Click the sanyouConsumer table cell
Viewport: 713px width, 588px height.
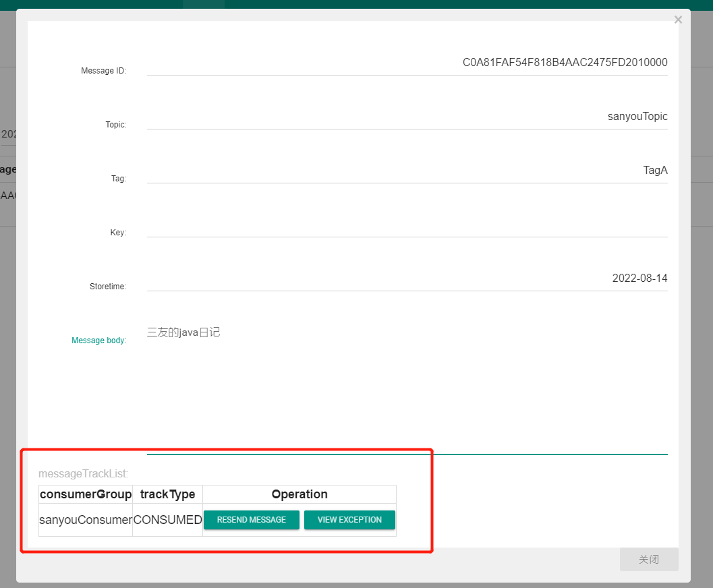coord(86,520)
